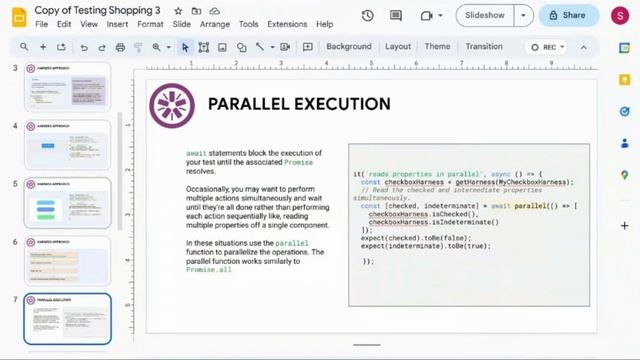The image size is (640, 360).
Task: Get add-ons plus icon
Action: [x=624, y=226]
